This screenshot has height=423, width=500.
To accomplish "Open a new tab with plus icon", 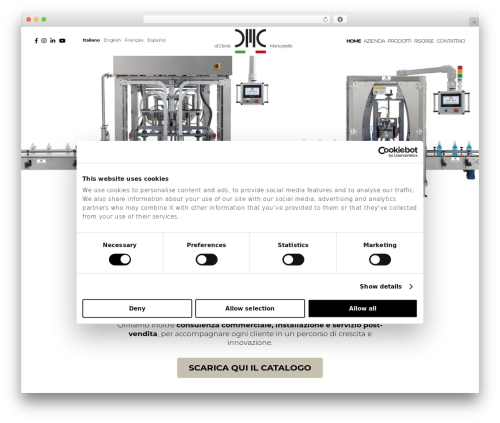I will click(x=474, y=22).
